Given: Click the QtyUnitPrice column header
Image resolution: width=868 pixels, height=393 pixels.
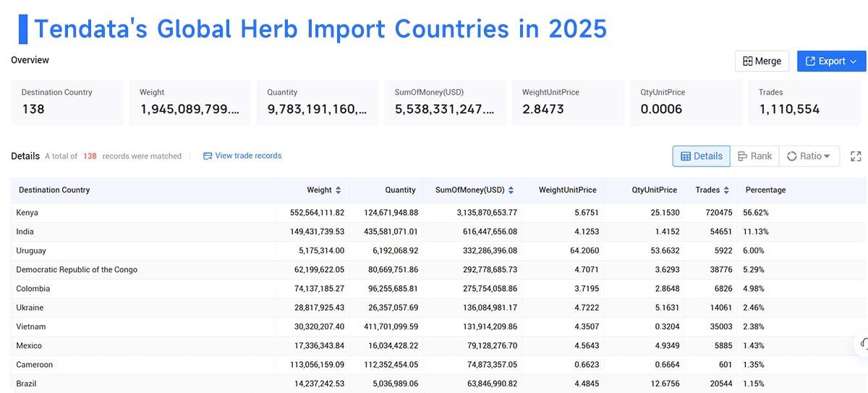Looking at the screenshot, I should (654, 190).
